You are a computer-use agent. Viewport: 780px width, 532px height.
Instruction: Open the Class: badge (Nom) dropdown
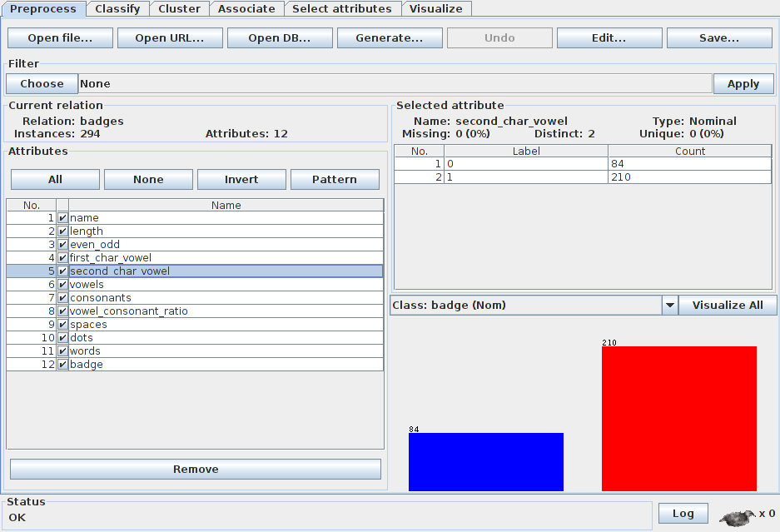(669, 306)
